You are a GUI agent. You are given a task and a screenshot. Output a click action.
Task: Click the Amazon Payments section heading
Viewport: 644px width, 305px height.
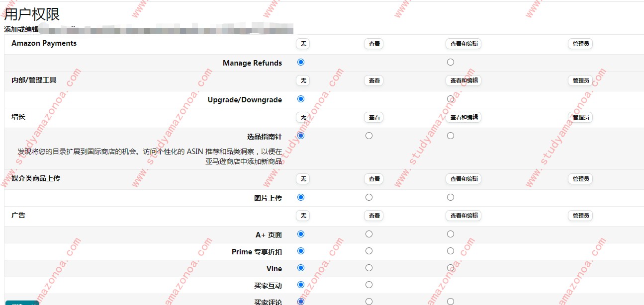(44, 43)
